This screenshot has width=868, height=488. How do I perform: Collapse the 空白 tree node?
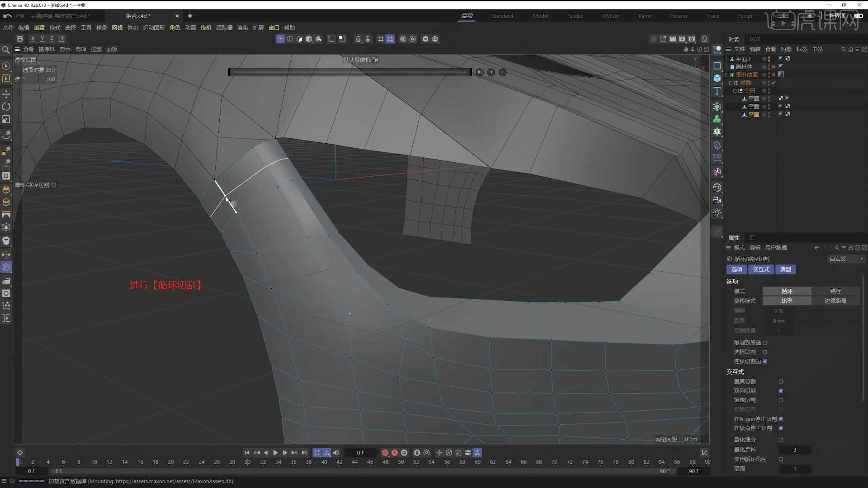pos(735,91)
